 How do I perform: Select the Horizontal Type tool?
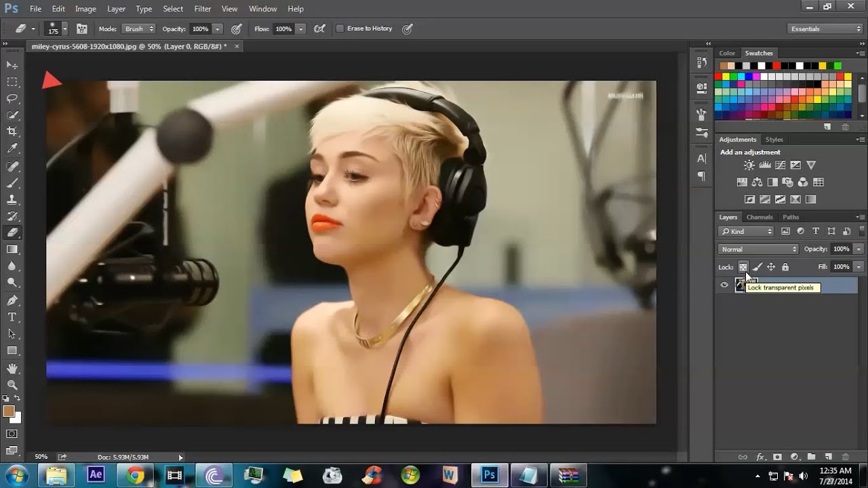12,317
